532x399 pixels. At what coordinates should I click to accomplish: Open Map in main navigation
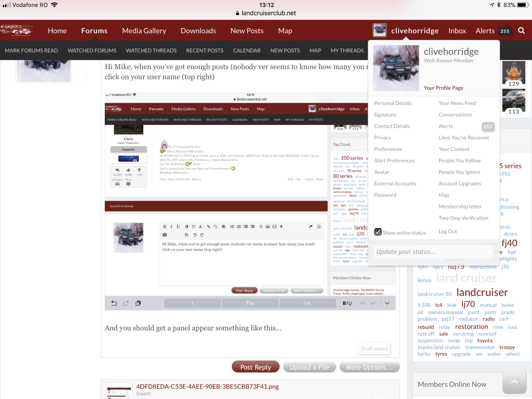pos(285,31)
